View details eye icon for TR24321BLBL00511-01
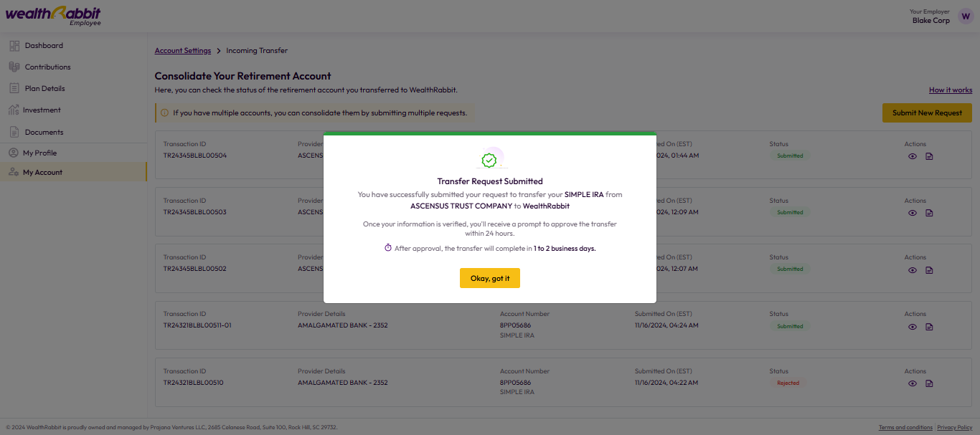980x435 pixels. click(913, 327)
